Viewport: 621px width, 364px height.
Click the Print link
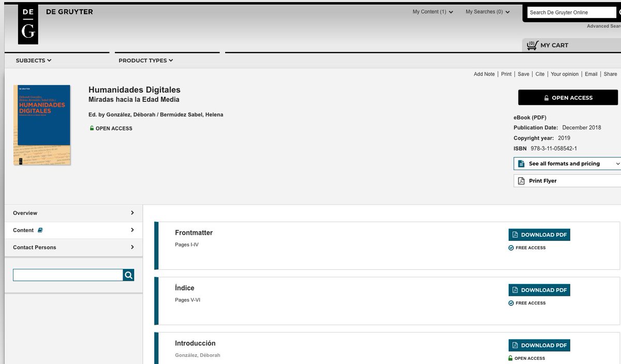coord(506,74)
